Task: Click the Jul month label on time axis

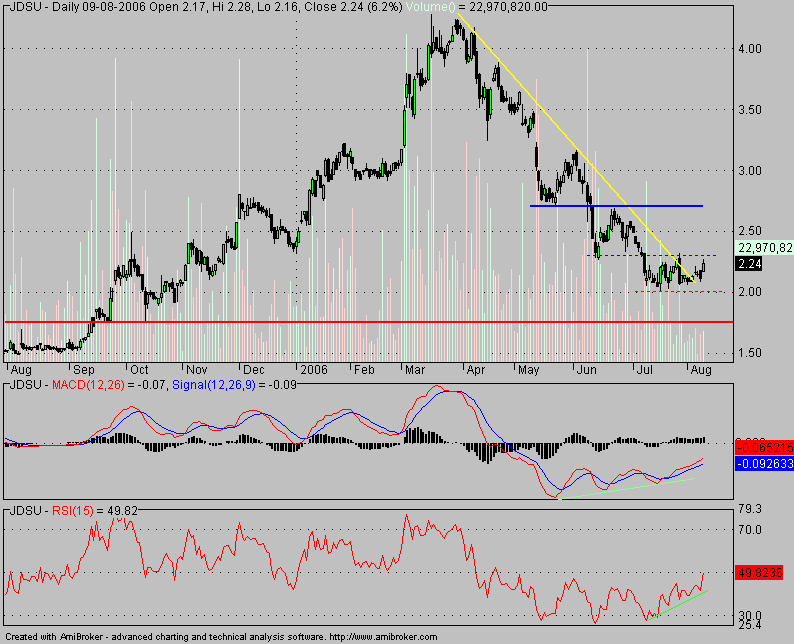Action: click(x=644, y=370)
